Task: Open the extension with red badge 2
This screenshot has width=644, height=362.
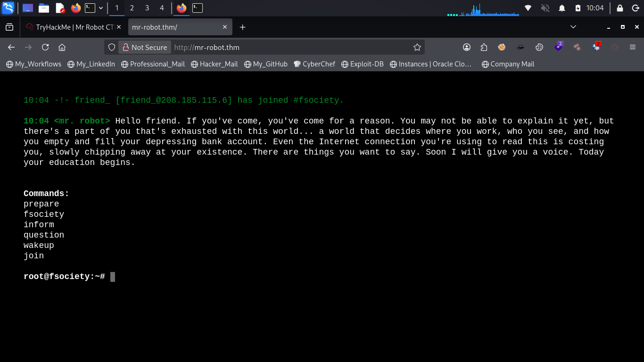Action: coord(596,47)
